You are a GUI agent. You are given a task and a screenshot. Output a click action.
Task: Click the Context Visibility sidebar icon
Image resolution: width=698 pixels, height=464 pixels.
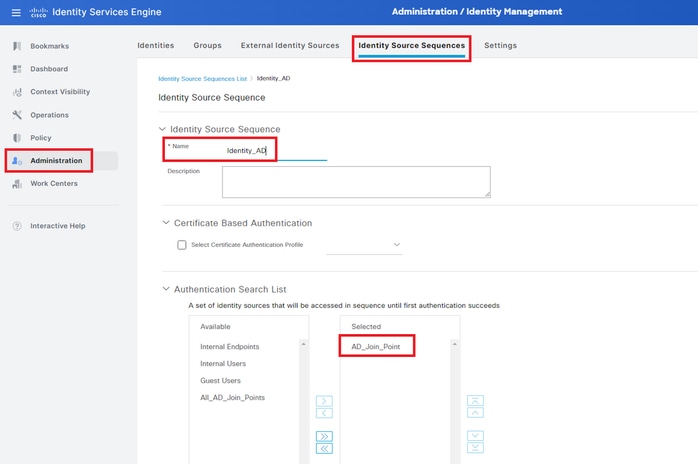[17, 92]
